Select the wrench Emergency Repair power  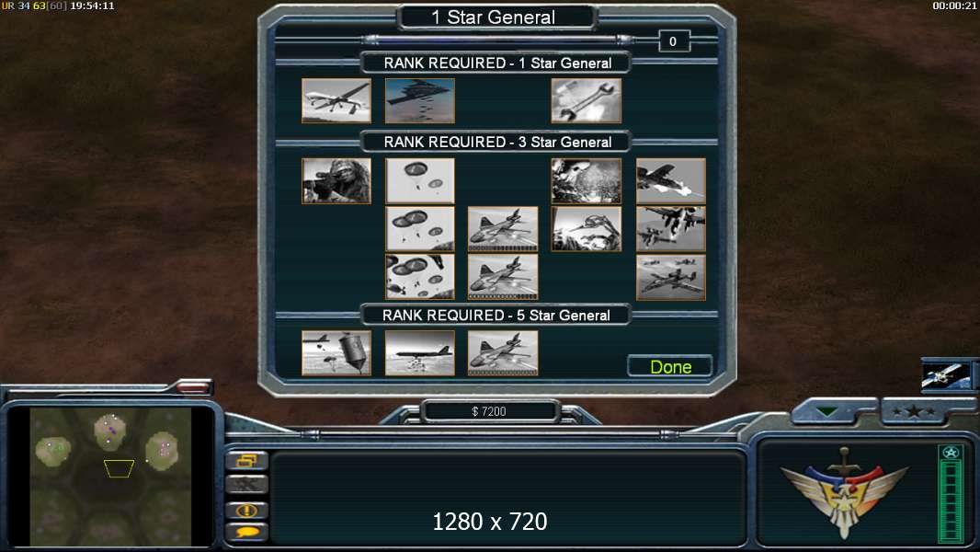click(587, 100)
